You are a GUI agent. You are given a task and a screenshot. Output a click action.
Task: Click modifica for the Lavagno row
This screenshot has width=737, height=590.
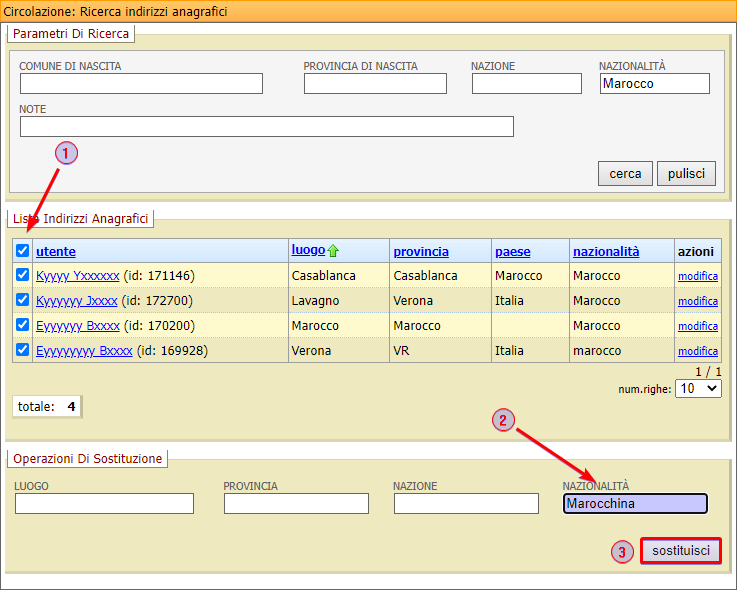click(698, 301)
